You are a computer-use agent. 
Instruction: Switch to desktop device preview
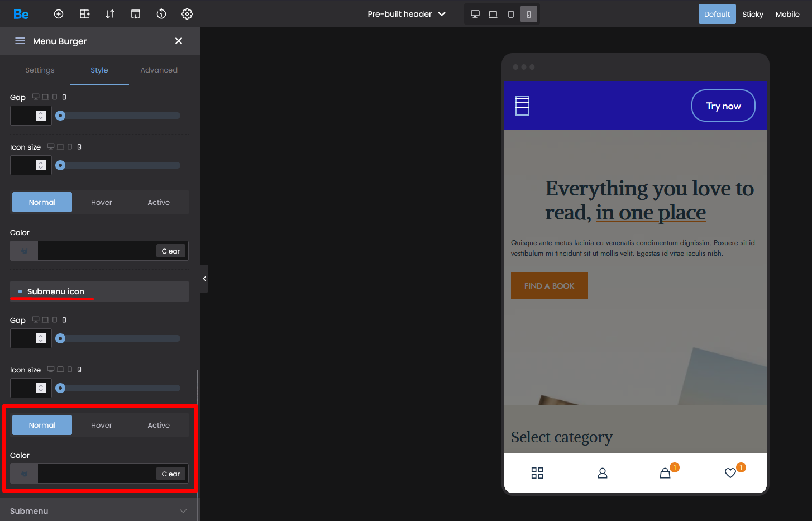[475, 14]
